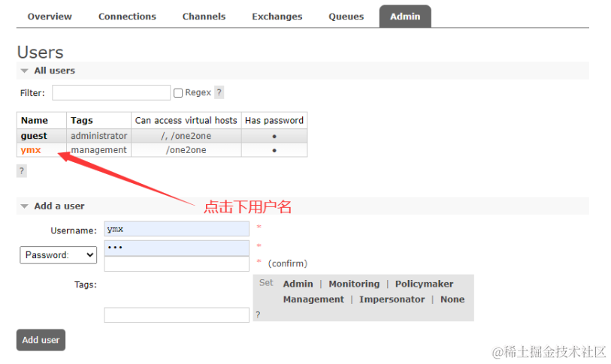Focus the password field with dots

pyautogui.click(x=177, y=248)
